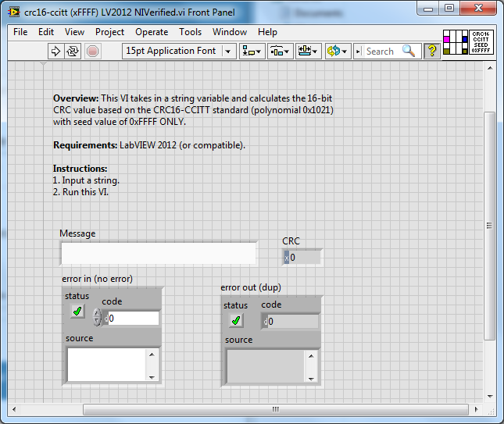Click the error in code radix 'd'

[105, 319]
